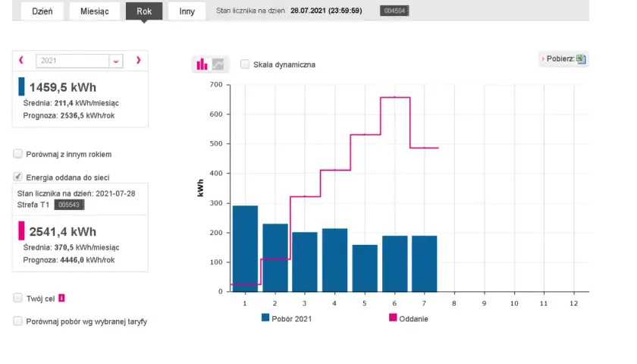Click Pobierz export to Excel icon
This screenshot has height=364, width=637.
581,59
